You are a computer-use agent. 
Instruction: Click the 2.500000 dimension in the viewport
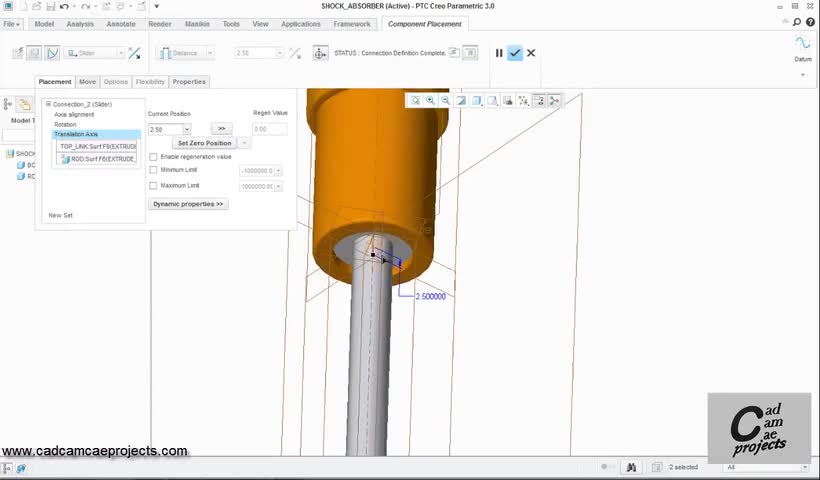[430, 296]
